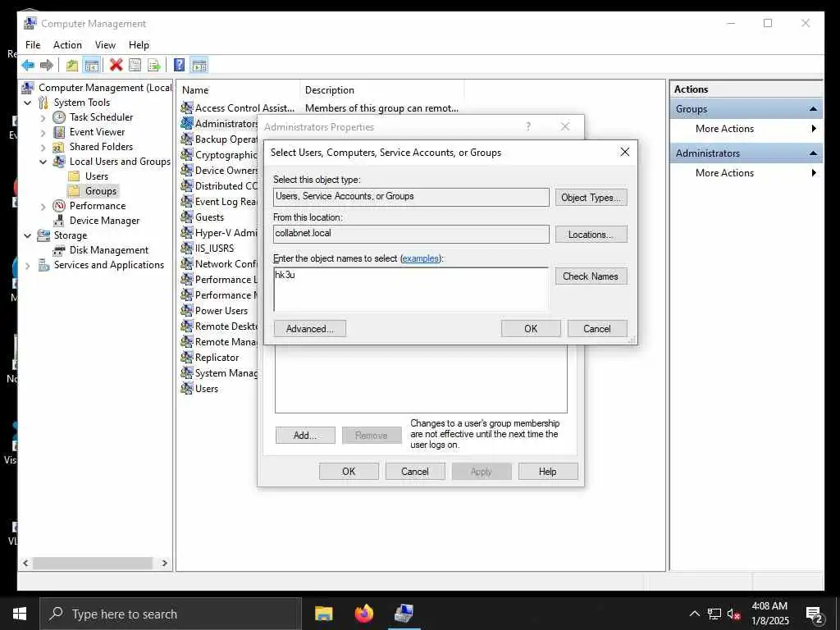The width and height of the screenshot is (840, 630).
Task: Open Properties toolbar icon
Action: pos(135,66)
